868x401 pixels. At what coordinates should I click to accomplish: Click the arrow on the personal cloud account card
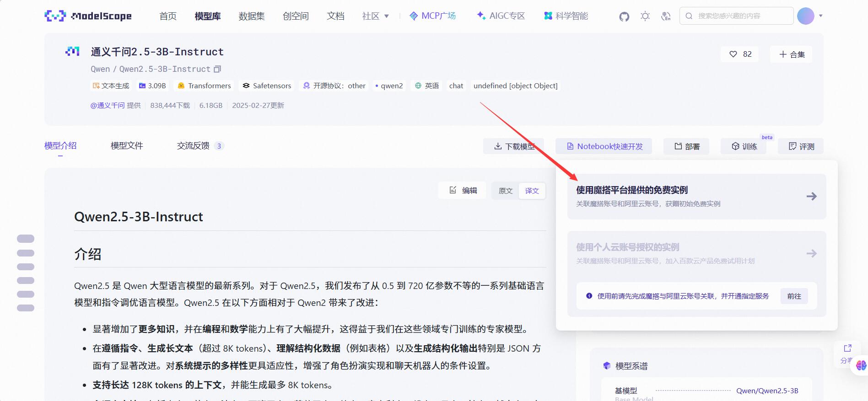click(x=811, y=253)
